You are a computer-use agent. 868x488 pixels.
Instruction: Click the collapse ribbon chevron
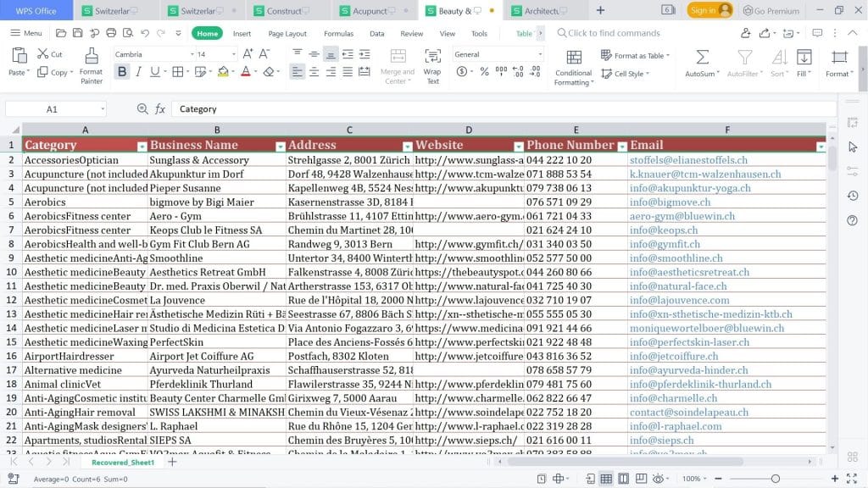pyautogui.click(x=853, y=33)
